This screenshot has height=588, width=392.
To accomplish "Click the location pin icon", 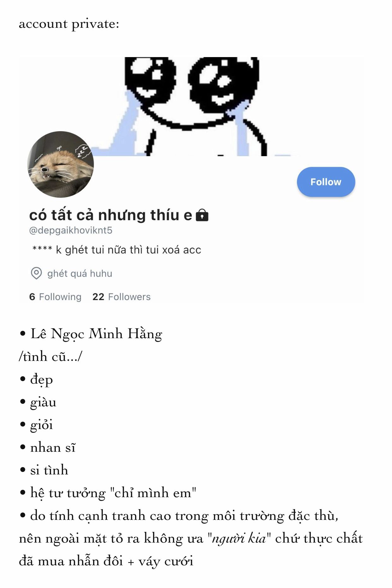I will tap(36, 273).
